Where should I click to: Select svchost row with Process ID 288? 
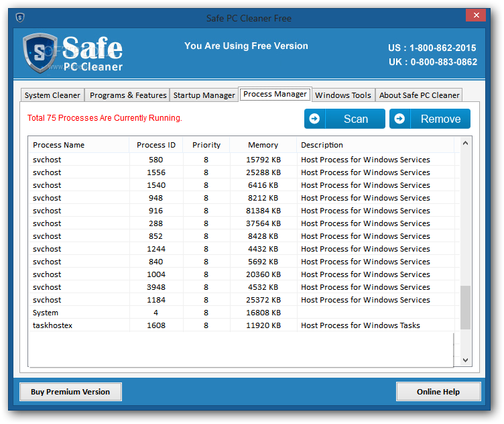(244, 223)
